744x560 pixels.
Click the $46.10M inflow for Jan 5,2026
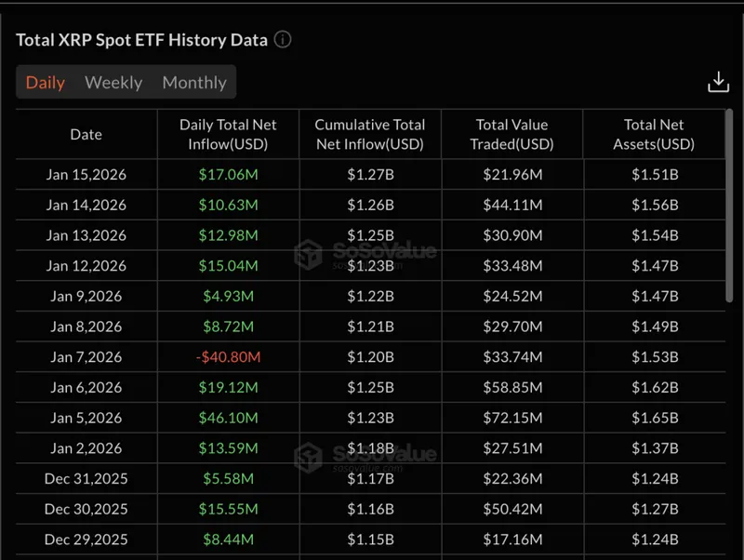pos(229,418)
